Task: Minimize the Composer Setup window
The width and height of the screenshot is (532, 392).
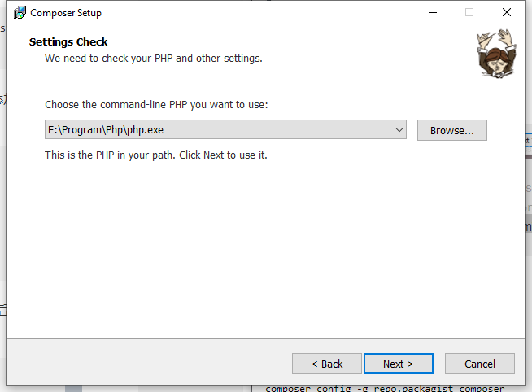Action: point(431,13)
